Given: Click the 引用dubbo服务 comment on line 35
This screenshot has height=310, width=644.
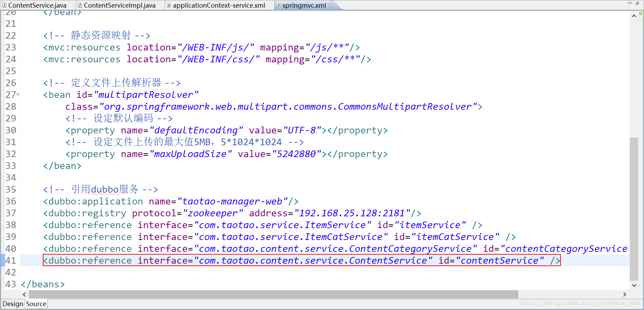Looking at the screenshot, I should (x=101, y=189).
